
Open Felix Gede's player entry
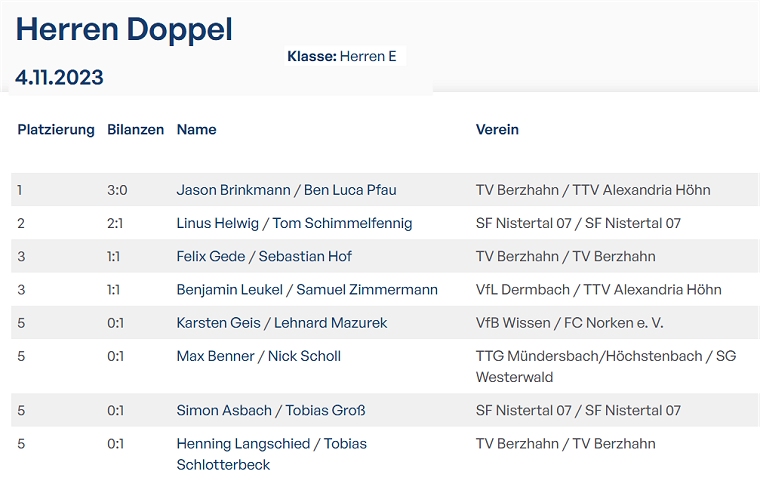tap(210, 257)
